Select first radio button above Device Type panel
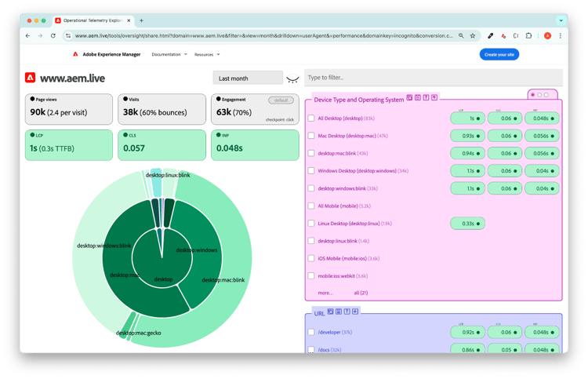588x379 pixels. [x=533, y=94]
